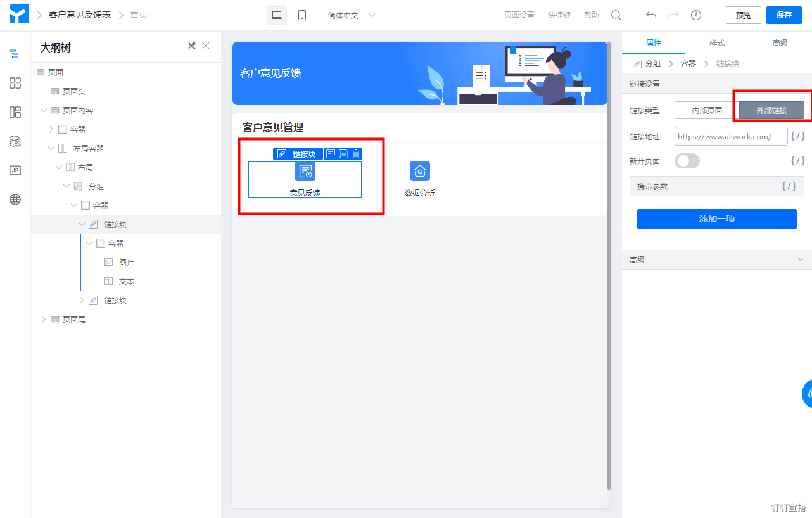The image size is (812, 518).
Task: Click 容器 in properties breadcrumb
Action: coord(688,64)
